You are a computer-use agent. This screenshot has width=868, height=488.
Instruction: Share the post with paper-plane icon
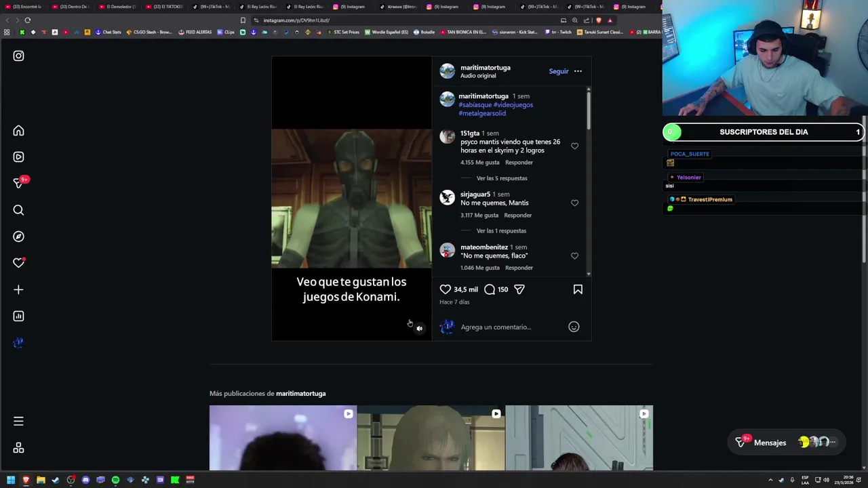coord(519,289)
